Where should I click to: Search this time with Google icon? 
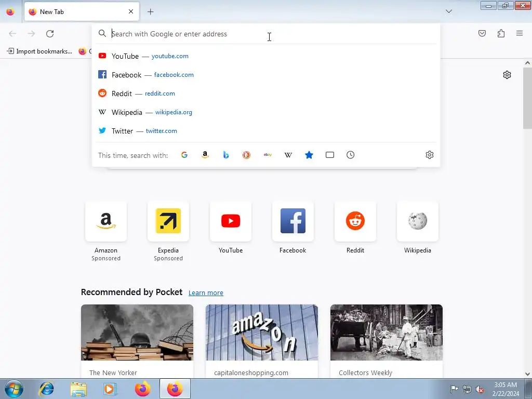(x=184, y=155)
